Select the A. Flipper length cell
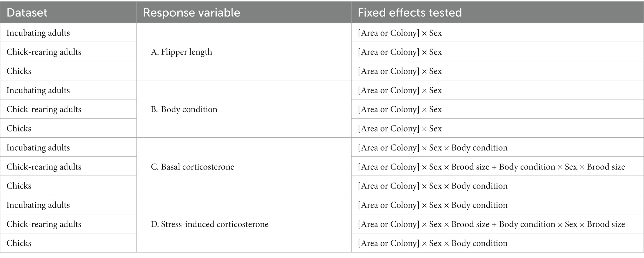 pos(181,52)
